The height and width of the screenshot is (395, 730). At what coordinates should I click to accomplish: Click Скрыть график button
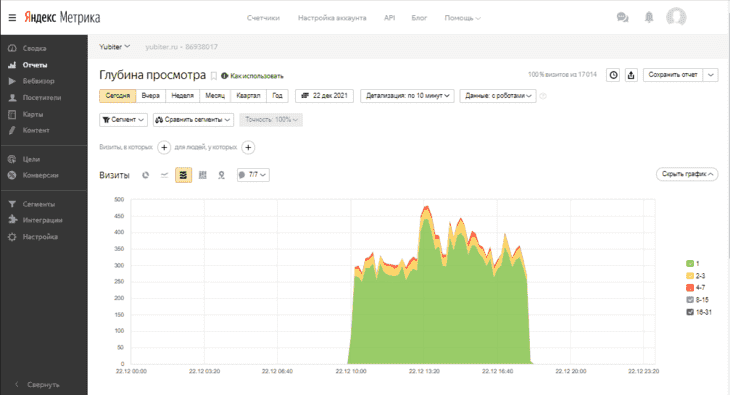point(687,174)
